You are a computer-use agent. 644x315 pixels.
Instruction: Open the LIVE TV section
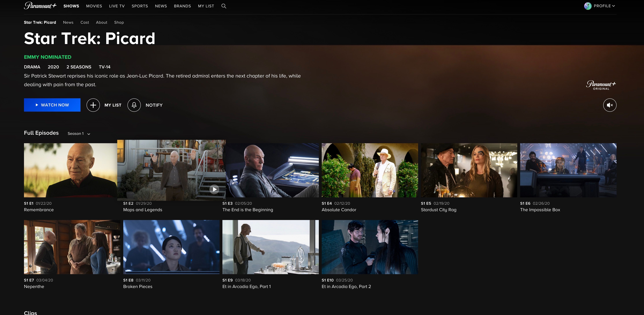point(116,6)
